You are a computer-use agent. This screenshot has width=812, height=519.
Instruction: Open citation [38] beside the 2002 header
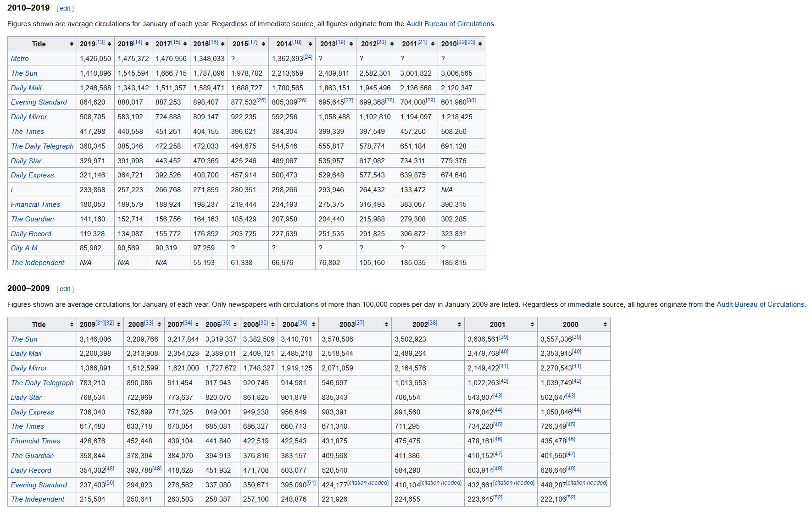[x=433, y=323]
